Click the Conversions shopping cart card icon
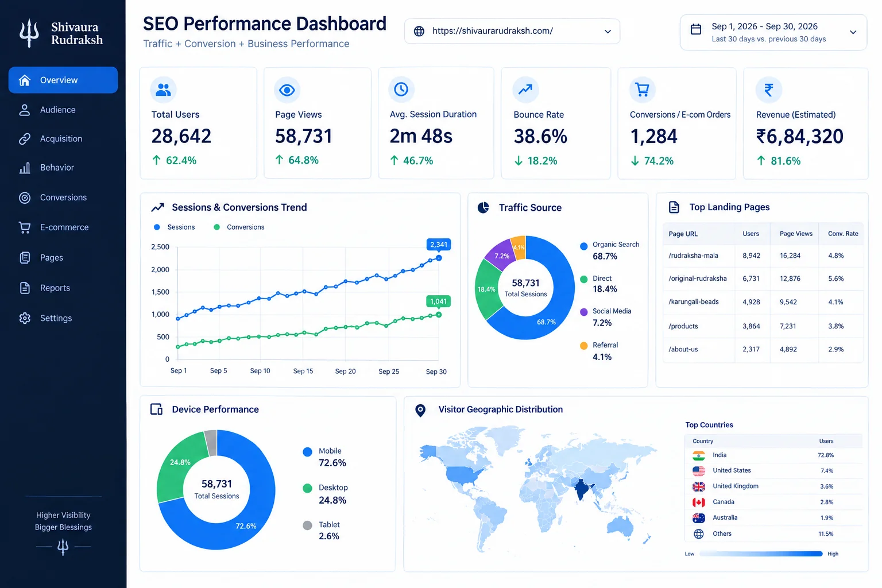This screenshot has height=588, width=882. pos(643,90)
